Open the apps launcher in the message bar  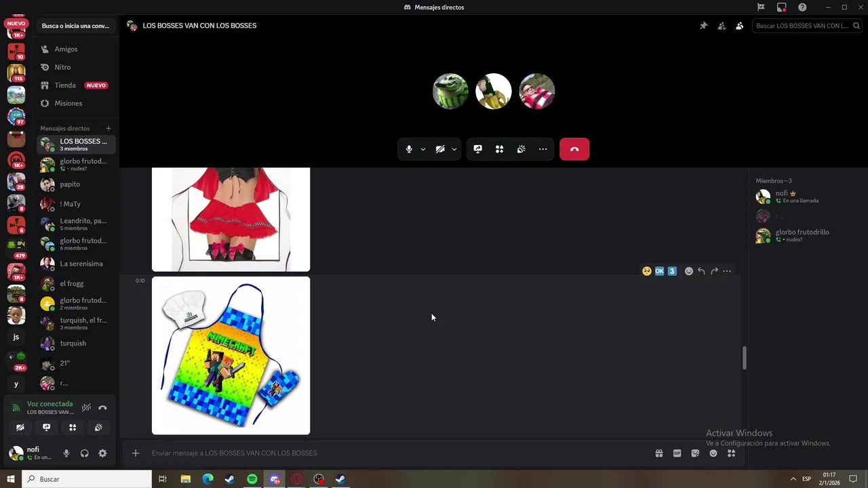(x=731, y=453)
